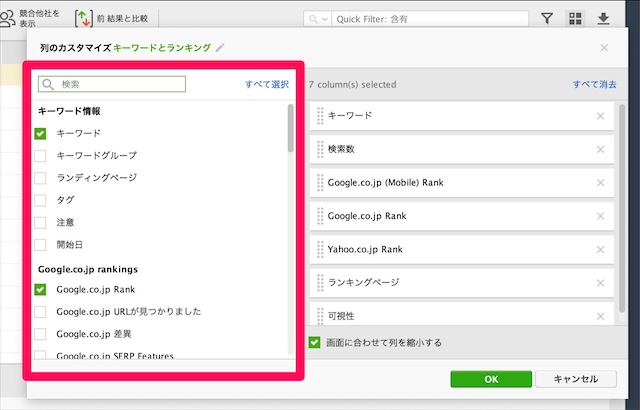Remove Yahoo.co.jp Rank from selected columns

pyautogui.click(x=600, y=250)
